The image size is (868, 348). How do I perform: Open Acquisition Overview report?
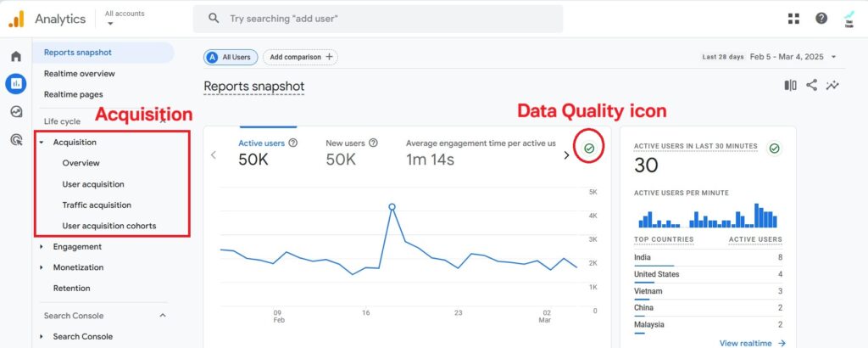81,163
